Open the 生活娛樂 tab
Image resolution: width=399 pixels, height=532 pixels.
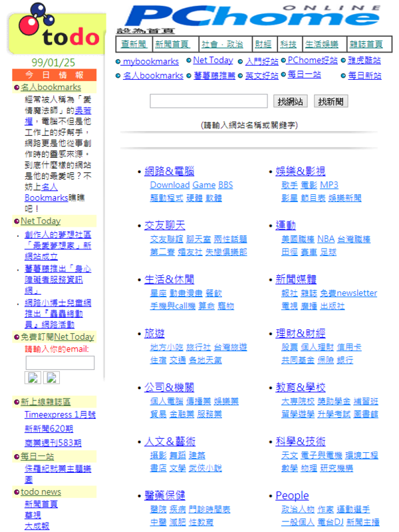point(322,44)
